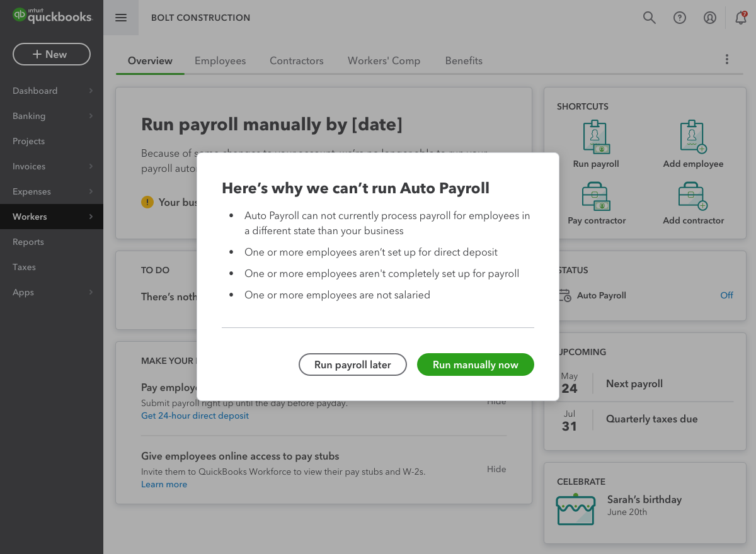Click the 'different state than your business' bullet
Screen dimensions: 756x554
387,223
